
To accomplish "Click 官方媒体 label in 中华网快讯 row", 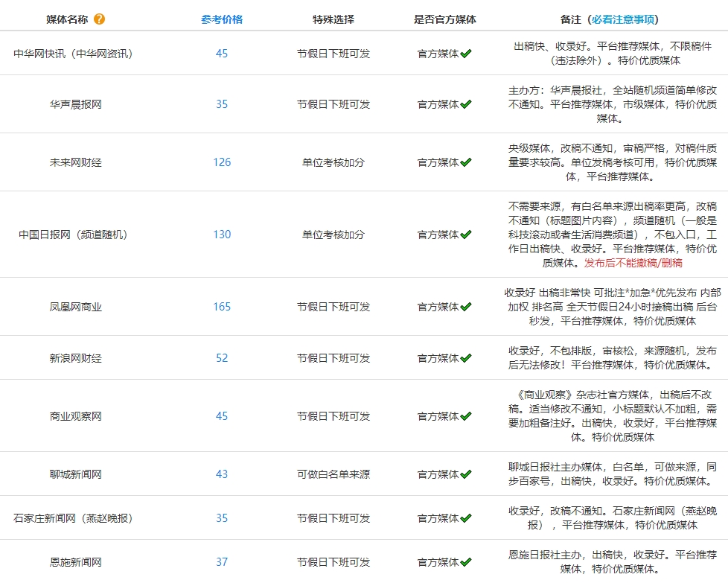I will (438, 54).
